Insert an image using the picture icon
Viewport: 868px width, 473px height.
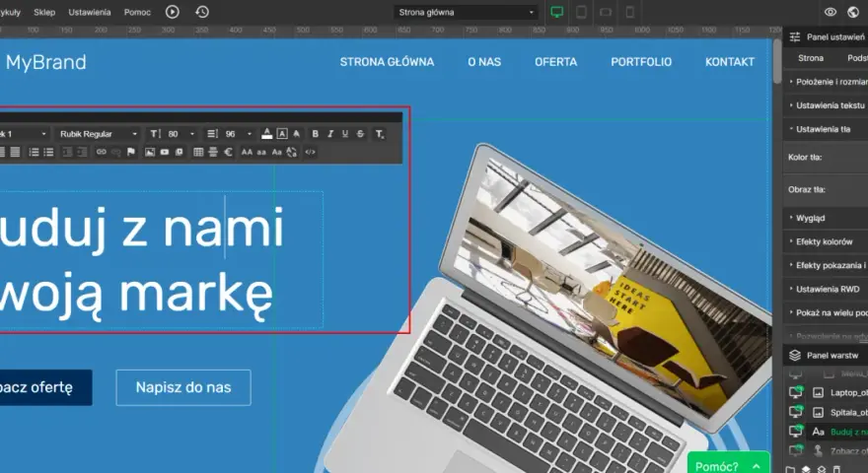pos(150,152)
